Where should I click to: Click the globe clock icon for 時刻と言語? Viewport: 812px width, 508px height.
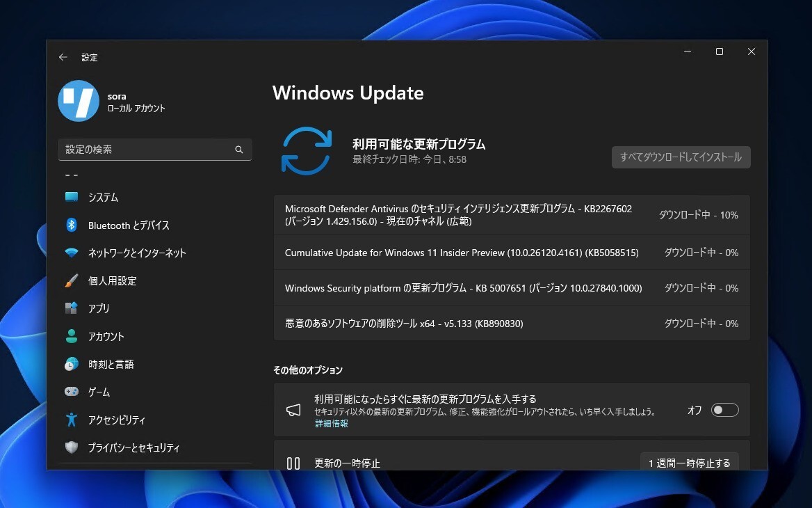[x=72, y=364]
